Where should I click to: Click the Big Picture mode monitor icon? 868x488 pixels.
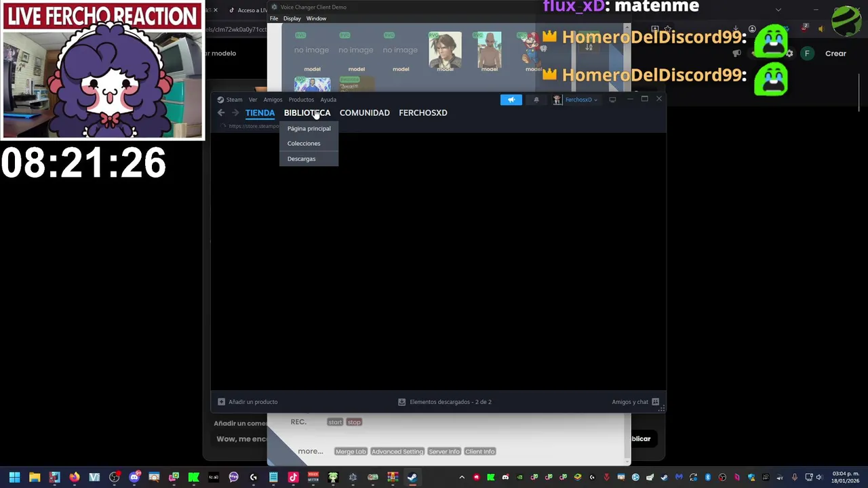tap(612, 100)
